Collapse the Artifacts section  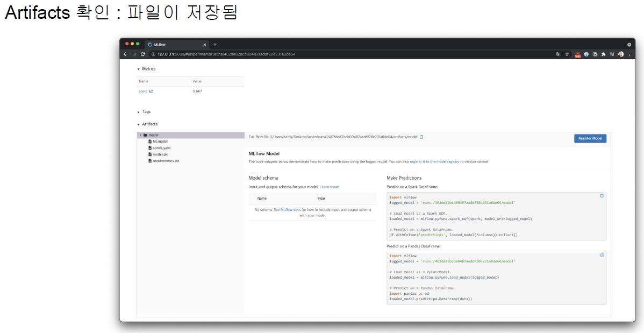[139, 124]
